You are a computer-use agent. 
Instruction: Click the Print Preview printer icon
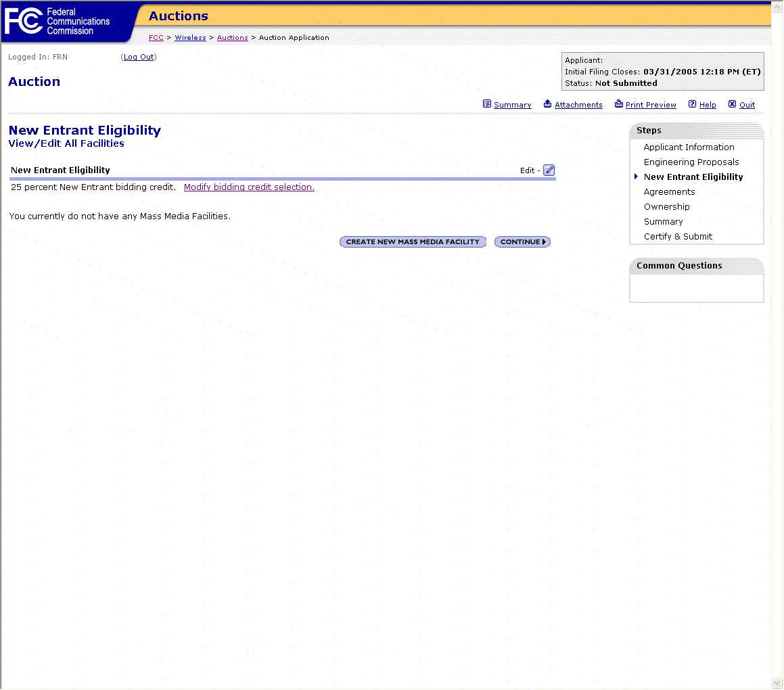[x=618, y=104]
